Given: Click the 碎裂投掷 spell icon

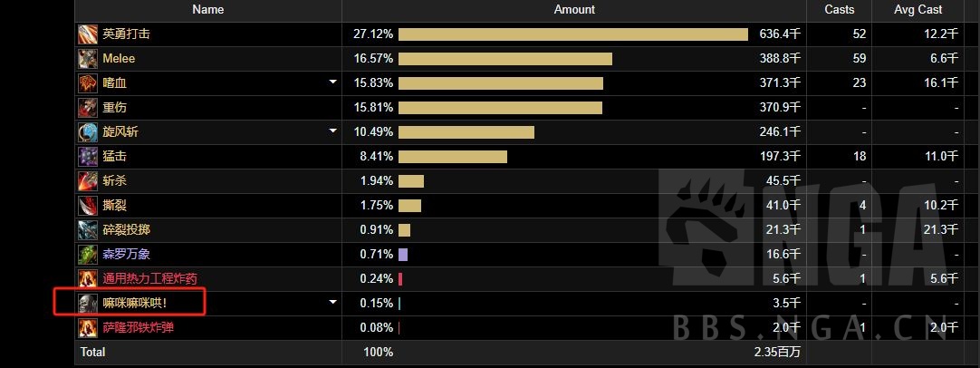Looking at the screenshot, I should point(88,230).
